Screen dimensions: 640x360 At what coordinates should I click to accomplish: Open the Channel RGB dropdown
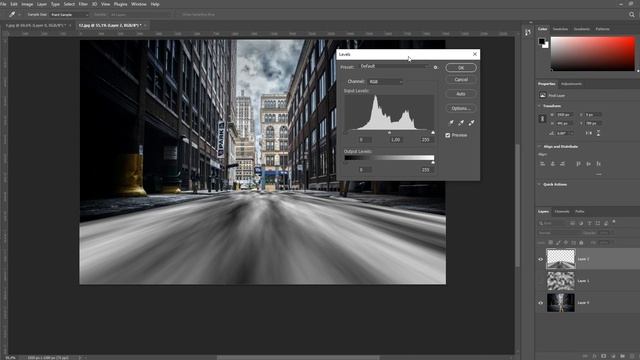tap(385, 82)
